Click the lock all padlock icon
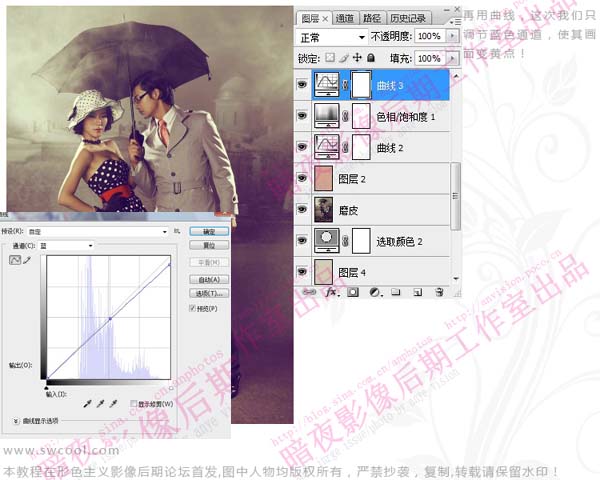The height and width of the screenshot is (480, 600). pos(371,59)
